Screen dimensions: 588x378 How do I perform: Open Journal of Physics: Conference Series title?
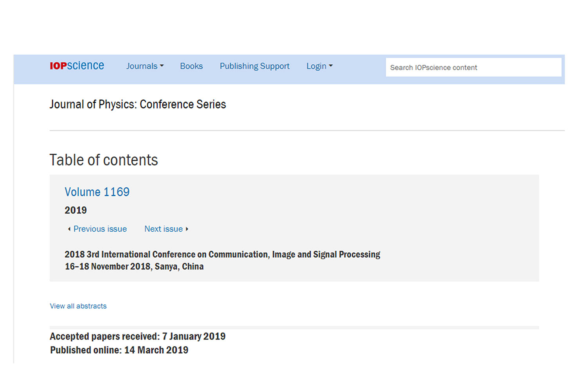pos(138,104)
